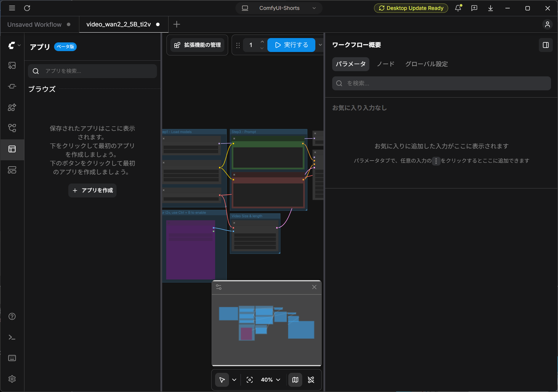Toggle link visibility icon
This screenshot has height=392, width=558.
[311, 380]
